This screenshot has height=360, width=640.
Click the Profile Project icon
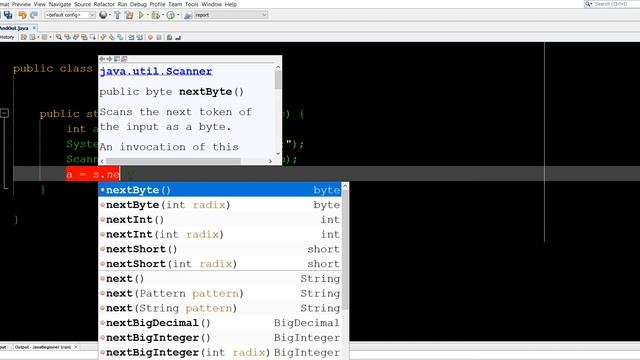pyautogui.click(x=171, y=15)
